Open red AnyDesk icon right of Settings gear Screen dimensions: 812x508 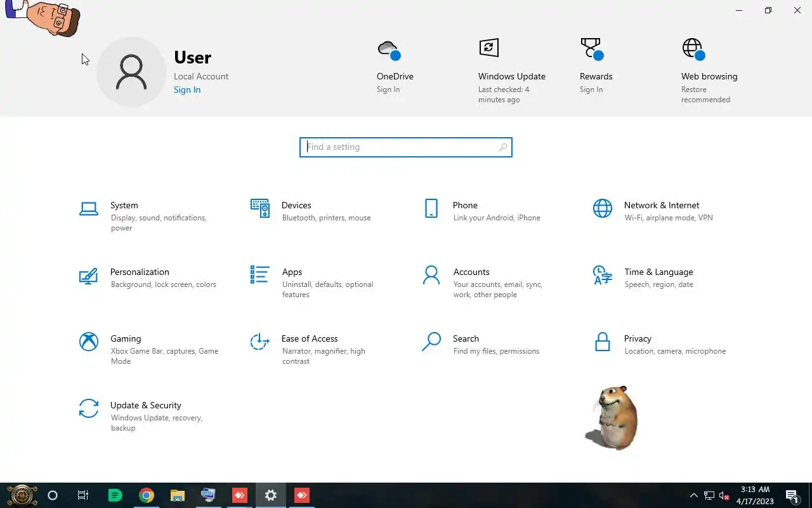(x=302, y=495)
